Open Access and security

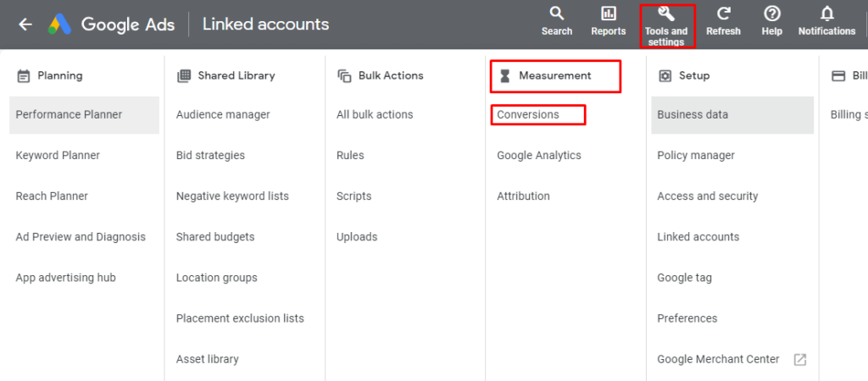point(708,196)
